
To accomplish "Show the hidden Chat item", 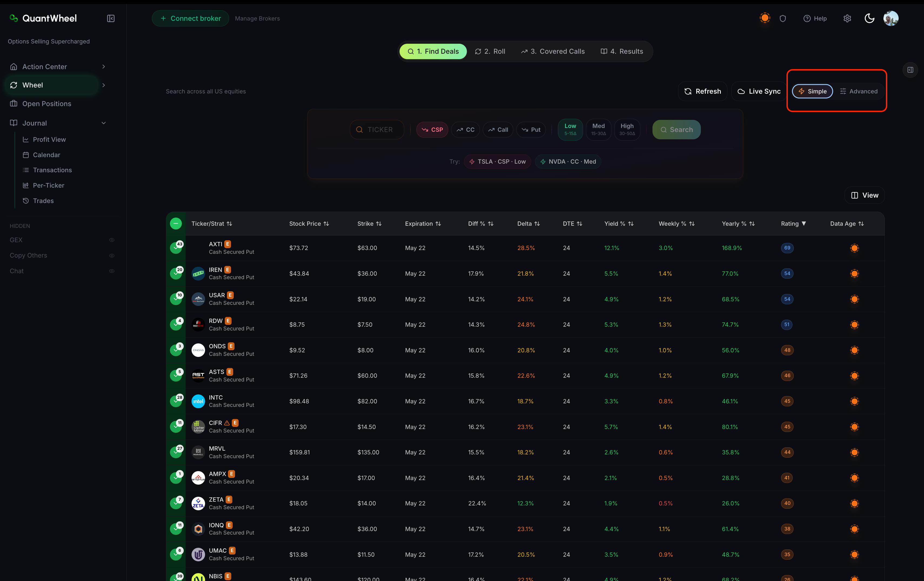I will (x=112, y=271).
